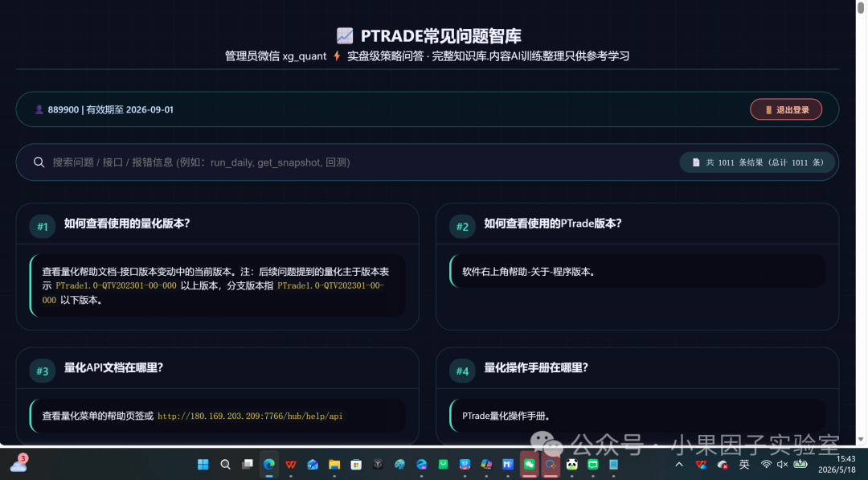
Task: Open the blue Q-search app in the taskbar
Action: pos(551,465)
